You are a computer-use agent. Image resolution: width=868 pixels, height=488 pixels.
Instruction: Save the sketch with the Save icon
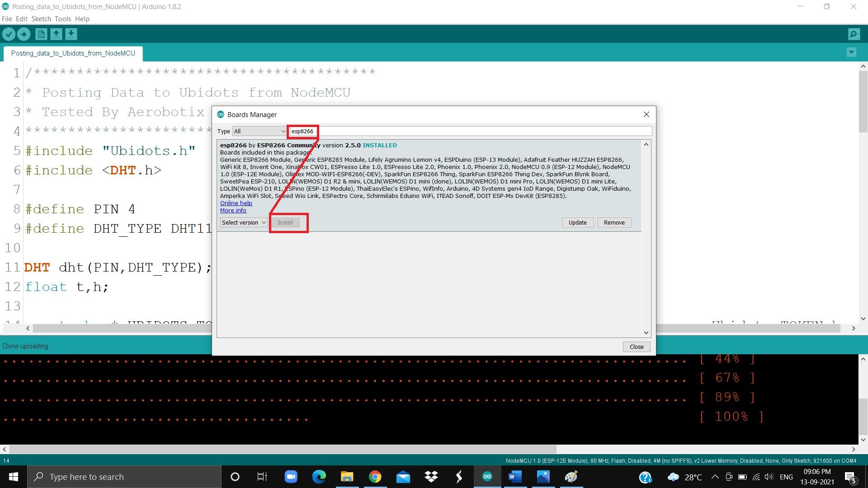pyautogui.click(x=71, y=34)
